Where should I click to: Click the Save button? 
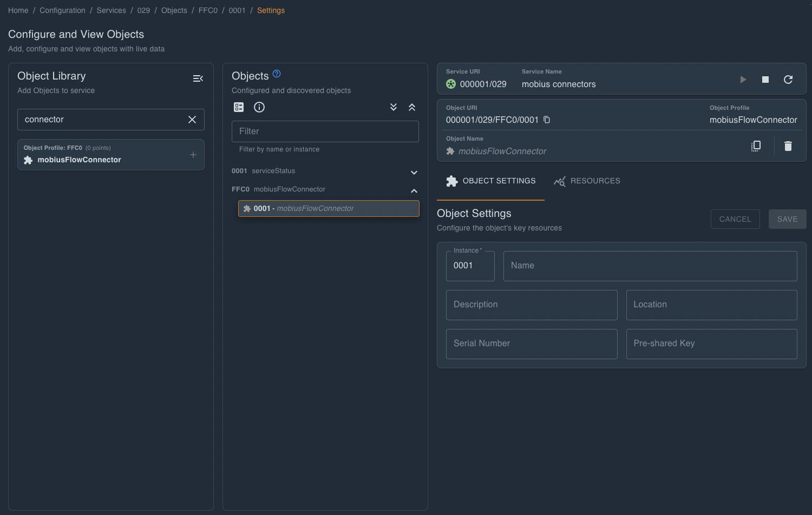(x=787, y=219)
